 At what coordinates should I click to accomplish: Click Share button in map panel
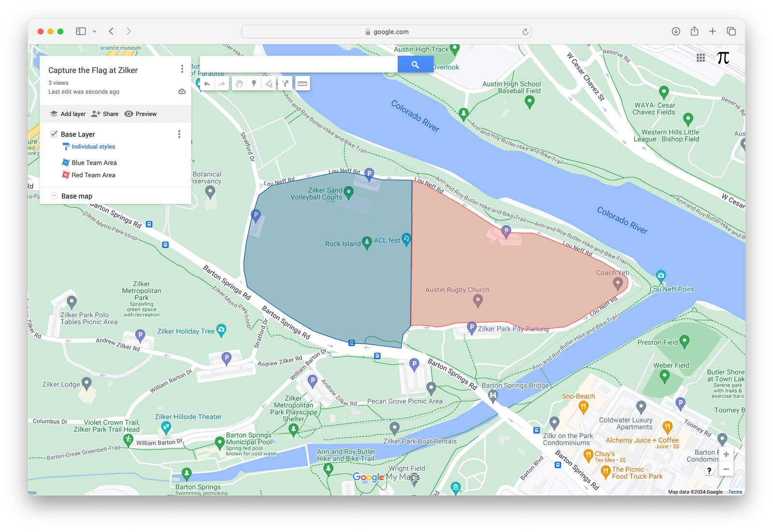tap(105, 114)
